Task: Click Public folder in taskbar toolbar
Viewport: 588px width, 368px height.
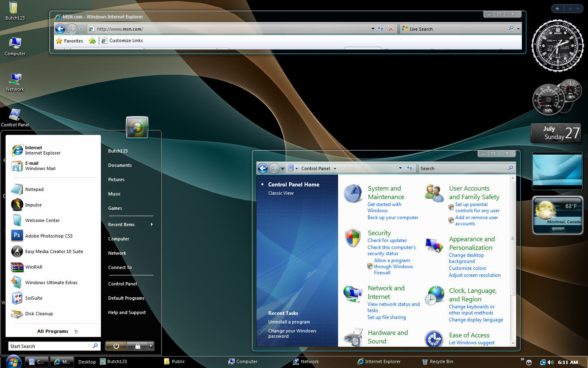Action: pyautogui.click(x=174, y=361)
